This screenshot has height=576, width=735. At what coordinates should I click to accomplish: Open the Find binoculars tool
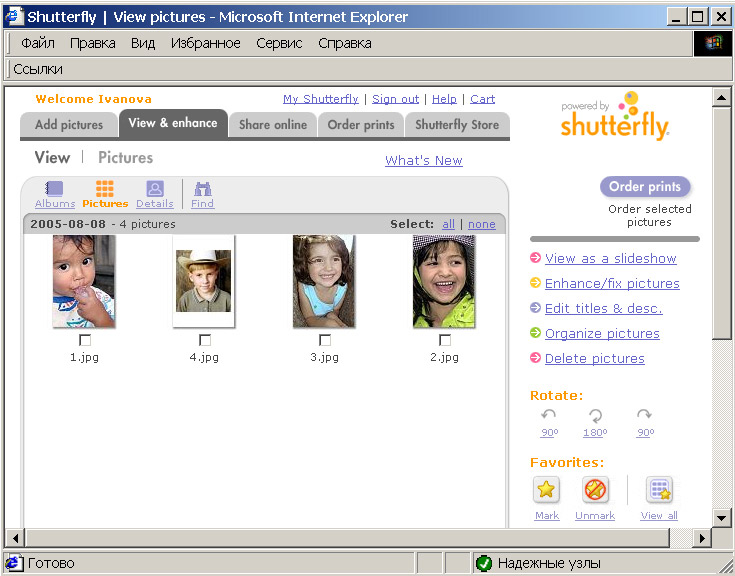[x=202, y=188]
